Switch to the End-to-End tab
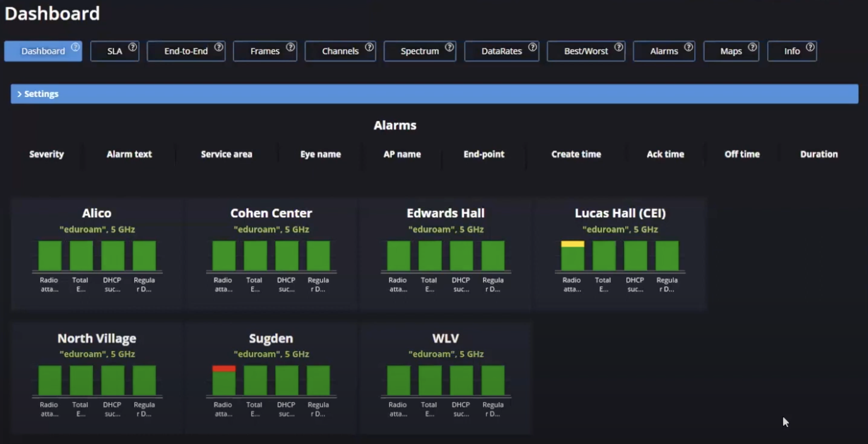This screenshot has width=868, height=444. pos(185,51)
